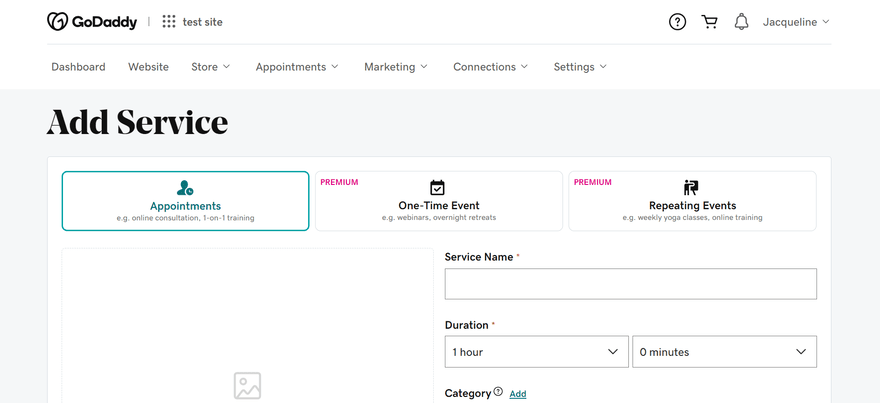This screenshot has width=880, height=403.
Task: Click the Repeating Events instructor icon
Action: (691, 187)
